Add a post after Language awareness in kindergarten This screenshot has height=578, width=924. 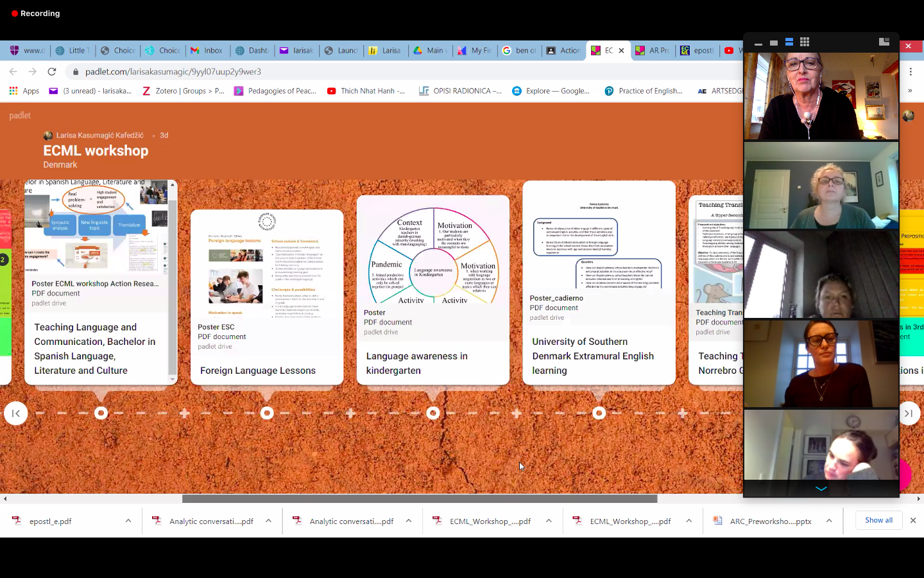[x=517, y=414]
